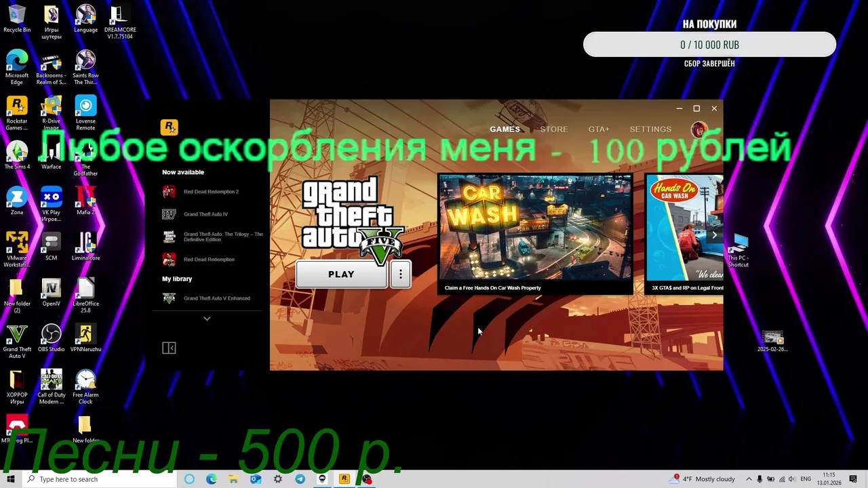Open Cortana from the taskbar

189,479
